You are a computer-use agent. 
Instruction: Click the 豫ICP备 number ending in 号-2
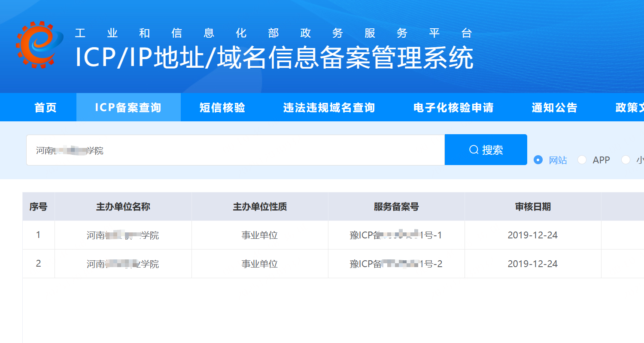tap(396, 263)
